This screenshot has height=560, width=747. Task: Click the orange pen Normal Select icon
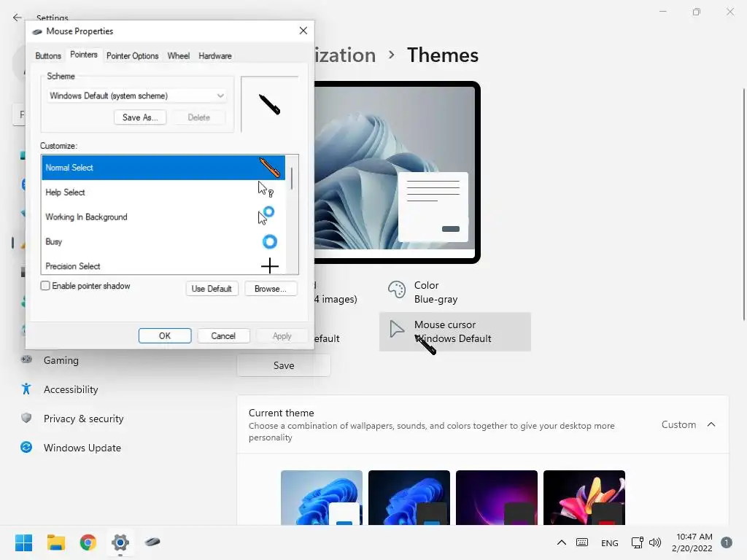[x=269, y=167]
